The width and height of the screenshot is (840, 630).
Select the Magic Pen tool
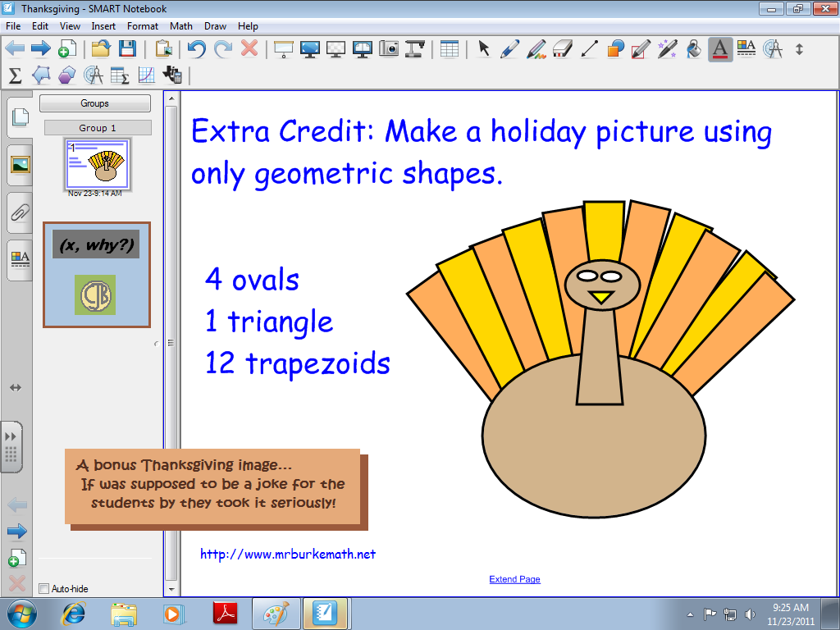(x=668, y=48)
